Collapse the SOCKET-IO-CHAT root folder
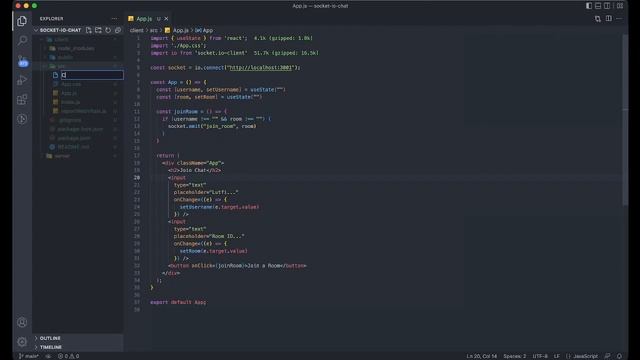 point(58,30)
